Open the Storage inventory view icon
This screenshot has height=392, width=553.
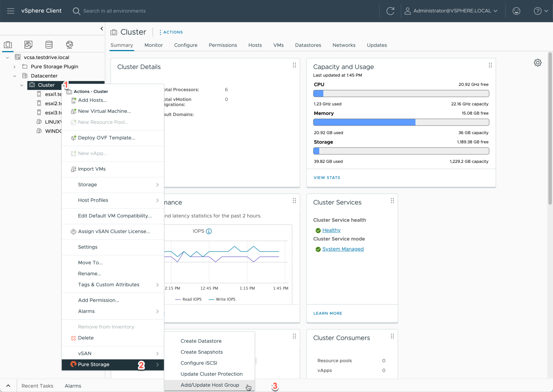(49, 45)
